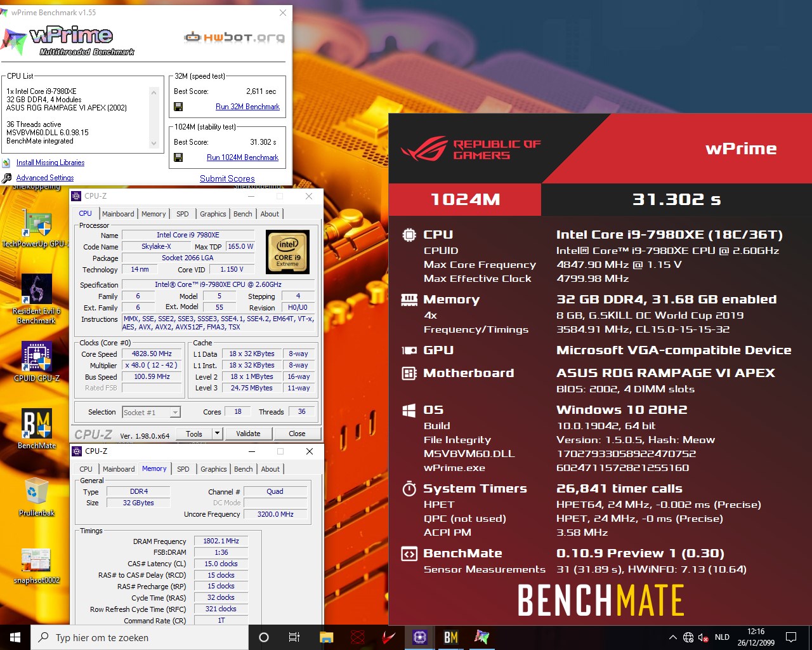Select CPU tab in lower CPU-Z window
Image resolution: width=812 pixels, height=650 pixels.
pyautogui.click(x=86, y=469)
